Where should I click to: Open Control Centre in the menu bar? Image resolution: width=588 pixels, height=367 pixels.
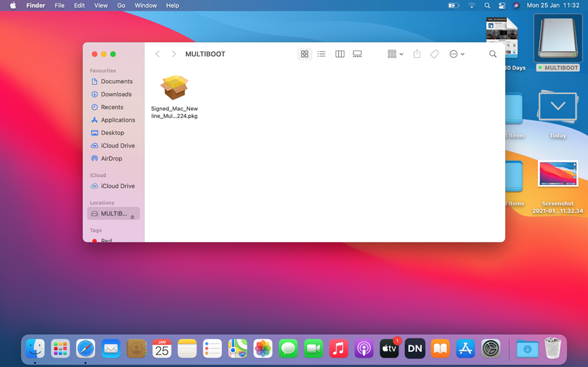click(502, 5)
